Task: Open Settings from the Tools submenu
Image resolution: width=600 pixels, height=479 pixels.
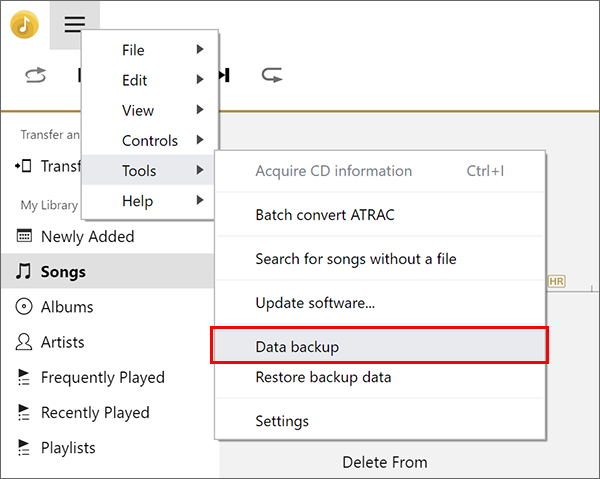Action: [x=282, y=421]
